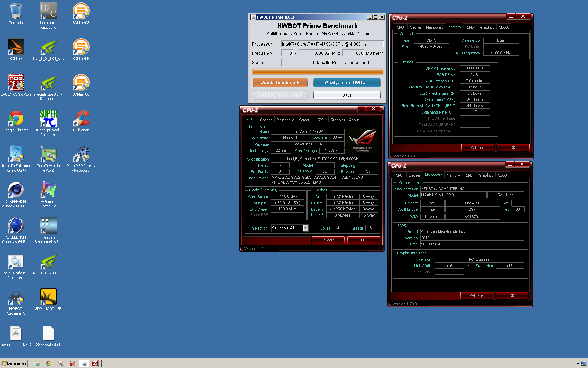
Task: Launch the 3DMark05 desktop icon
Action: pos(81,47)
